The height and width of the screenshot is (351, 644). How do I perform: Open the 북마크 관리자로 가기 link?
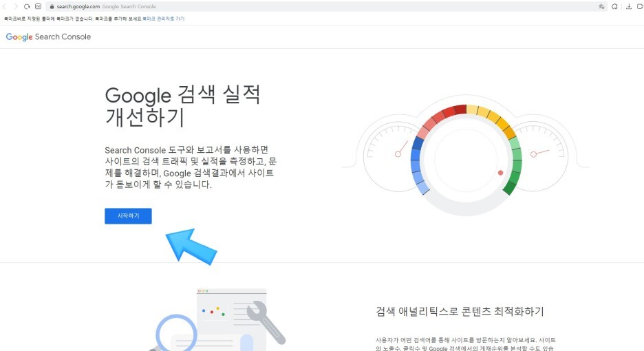(x=164, y=19)
